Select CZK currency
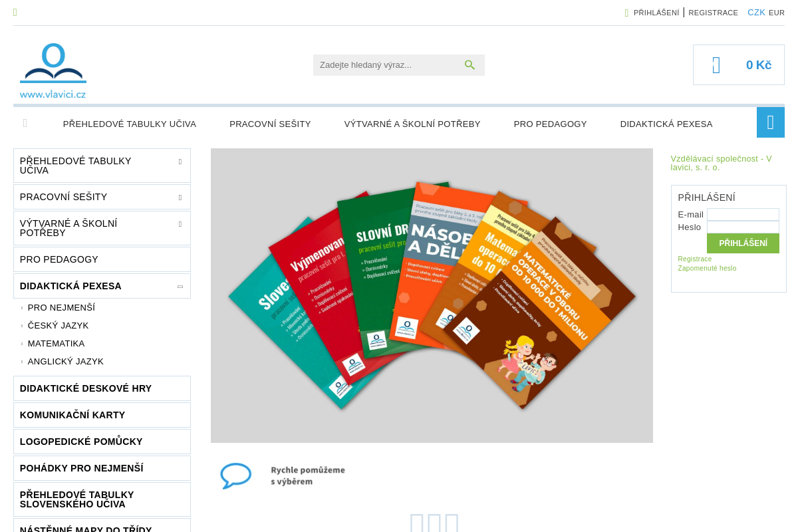The height and width of the screenshot is (532, 798). tap(756, 13)
